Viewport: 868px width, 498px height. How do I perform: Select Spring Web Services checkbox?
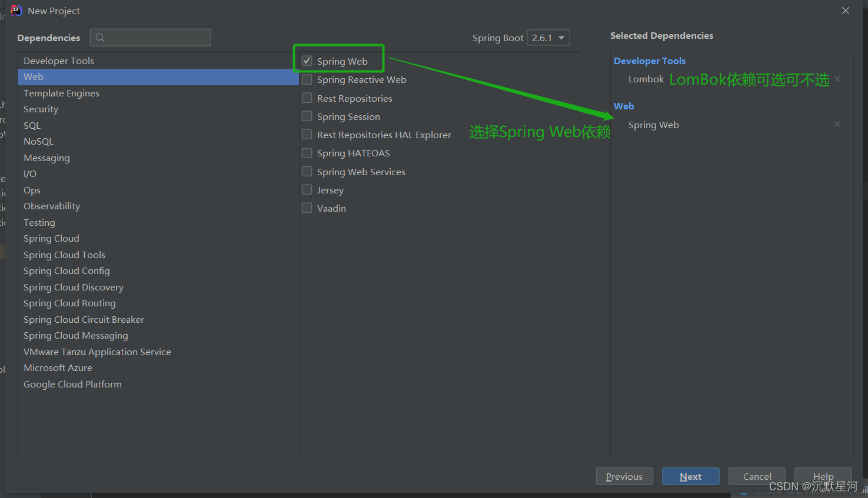307,171
